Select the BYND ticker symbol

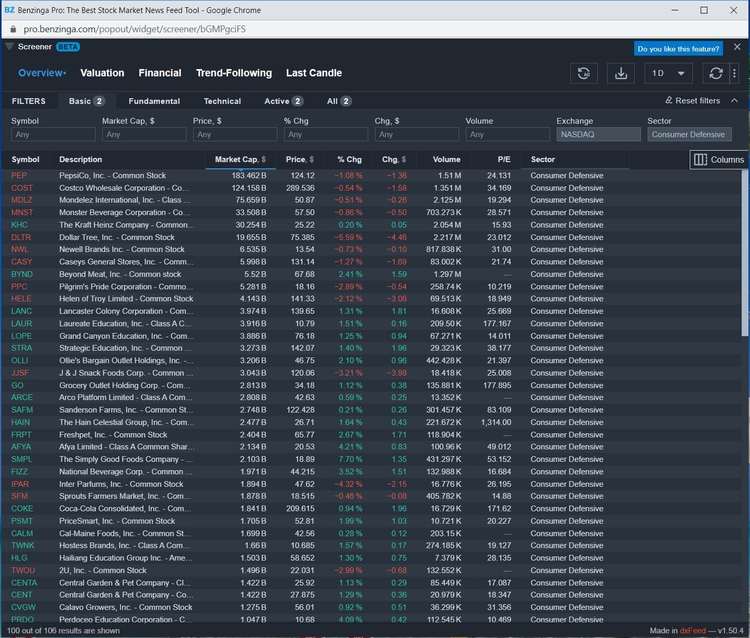pyautogui.click(x=22, y=274)
